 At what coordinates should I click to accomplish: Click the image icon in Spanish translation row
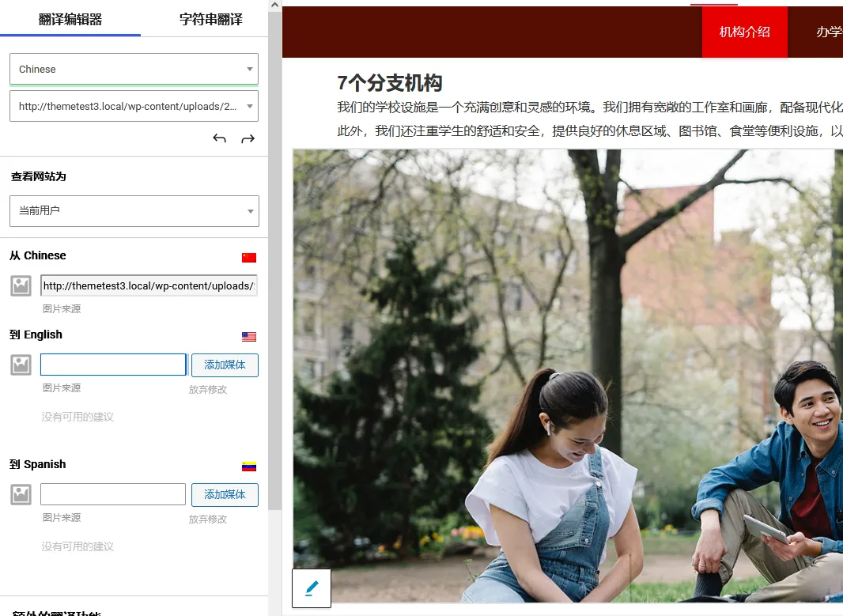[x=21, y=494]
